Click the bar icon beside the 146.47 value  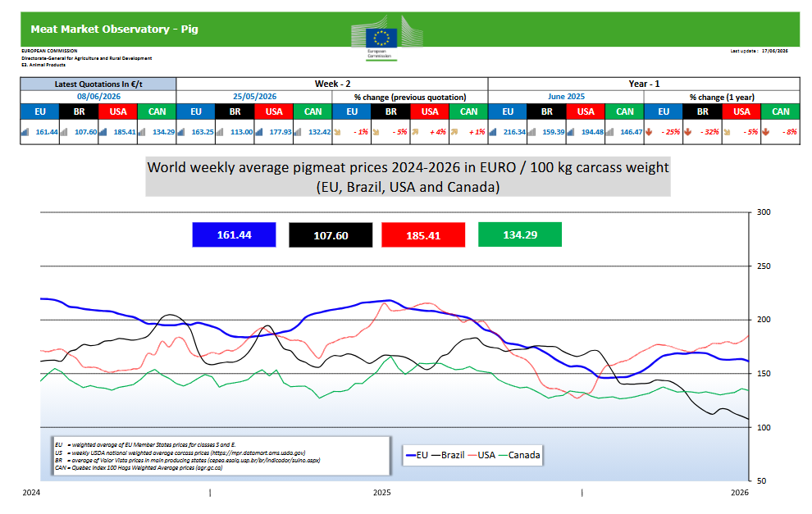[x=610, y=132]
